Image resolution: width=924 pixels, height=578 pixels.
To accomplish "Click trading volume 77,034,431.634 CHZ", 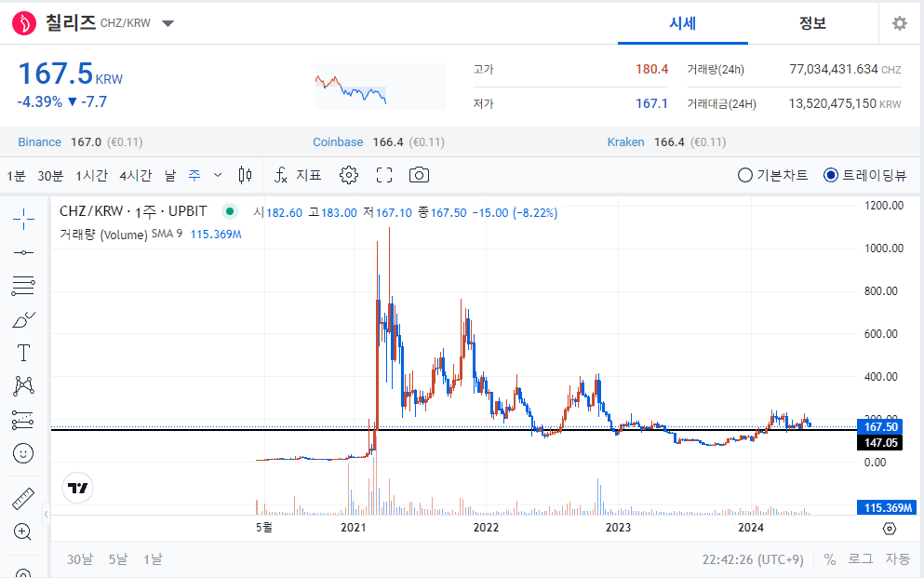I will point(845,69).
